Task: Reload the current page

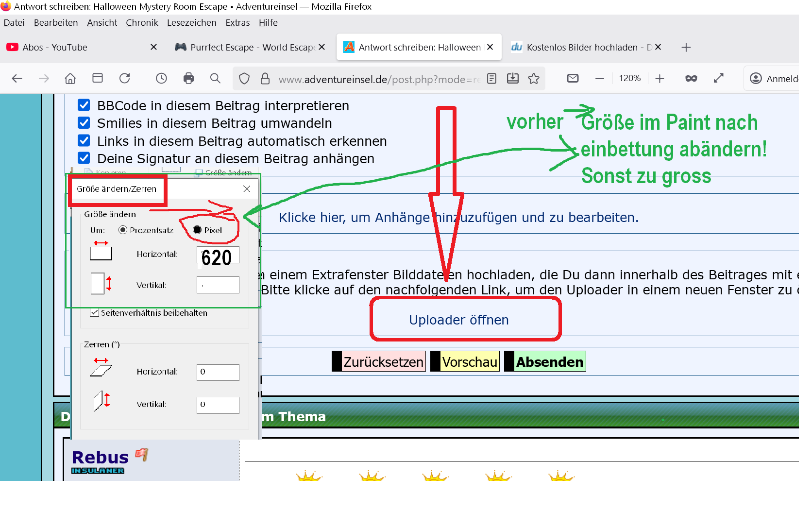Action: (x=125, y=78)
